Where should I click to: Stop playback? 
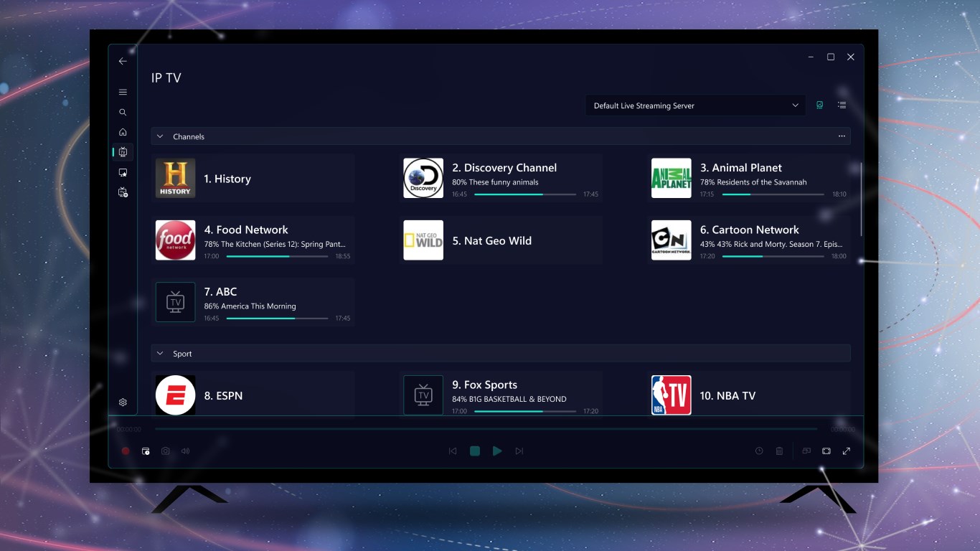475,451
